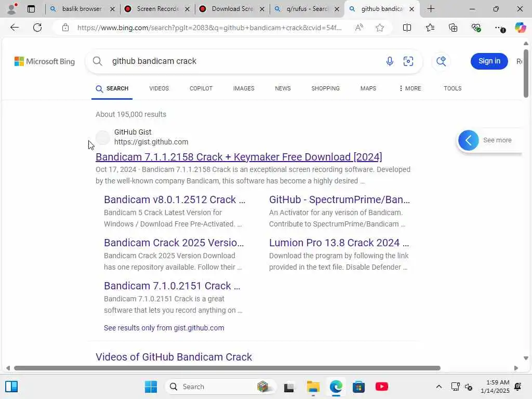Click the horizontal scrollbar thumb
This screenshot has width=532, height=399.
(x=228, y=368)
